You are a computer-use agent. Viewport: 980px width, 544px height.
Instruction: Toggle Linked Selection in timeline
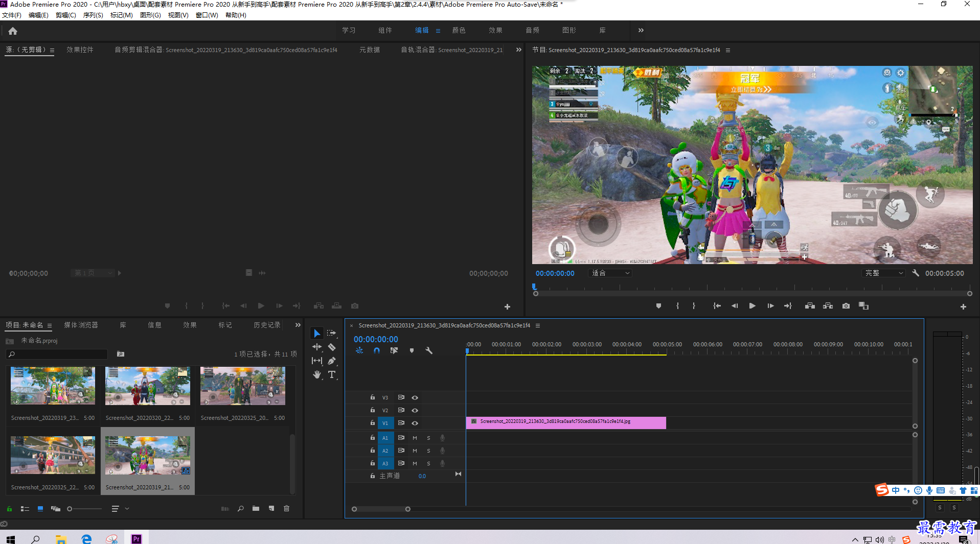(394, 351)
